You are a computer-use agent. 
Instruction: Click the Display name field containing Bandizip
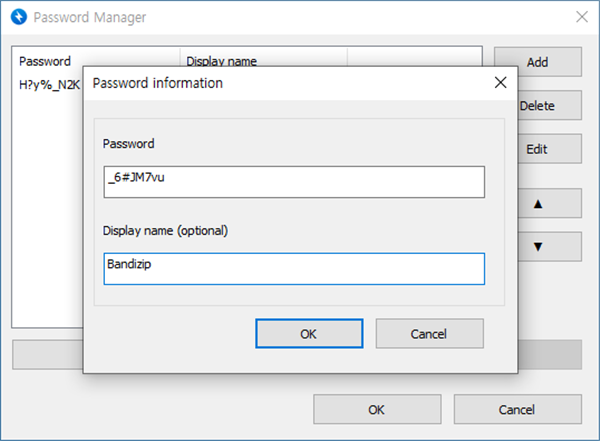coord(294,268)
